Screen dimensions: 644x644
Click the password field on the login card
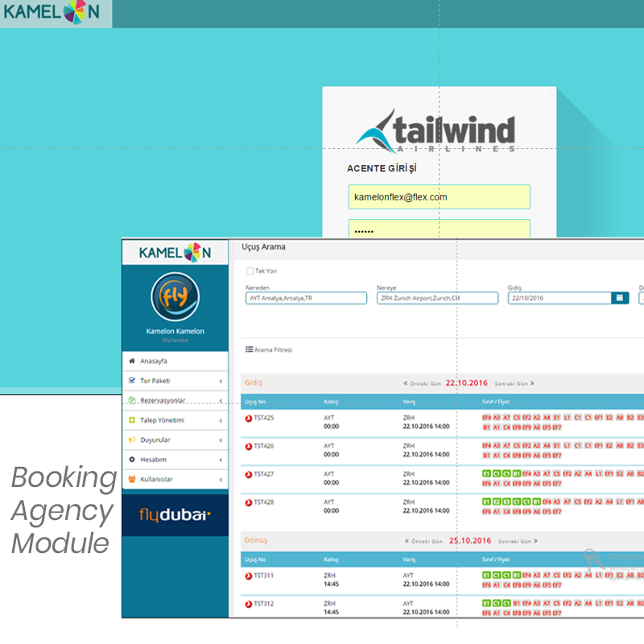pos(439,229)
